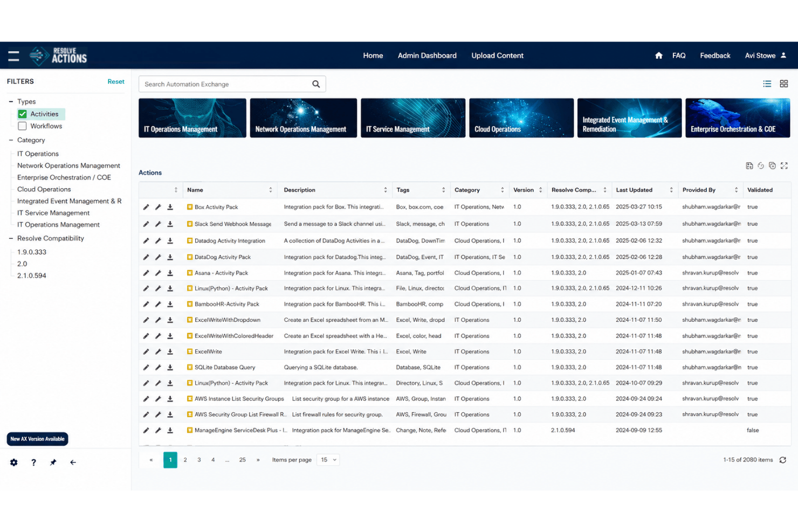Open the IT Service Management banner
Viewport: 798px width, 532px height.
coord(413,118)
